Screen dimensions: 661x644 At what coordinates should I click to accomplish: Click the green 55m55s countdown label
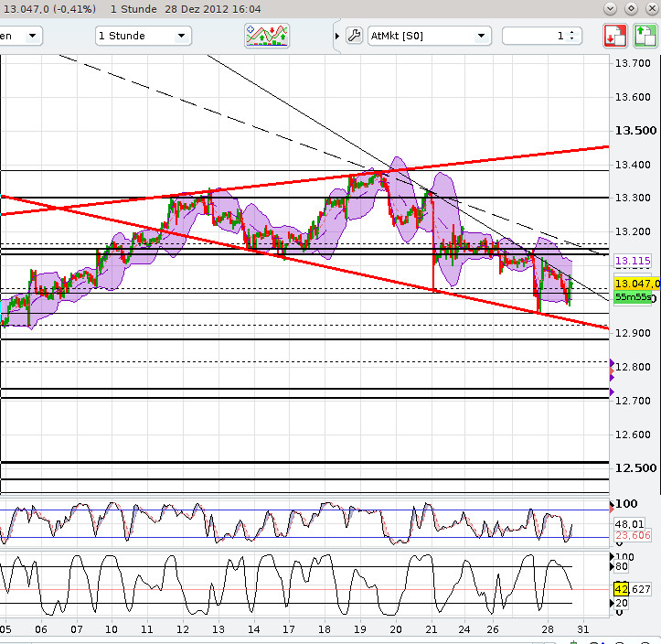(631, 297)
